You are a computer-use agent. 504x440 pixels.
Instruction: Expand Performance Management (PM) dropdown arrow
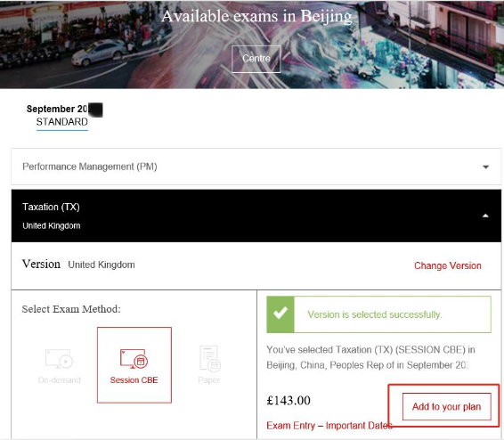click(x=485, y=167)
